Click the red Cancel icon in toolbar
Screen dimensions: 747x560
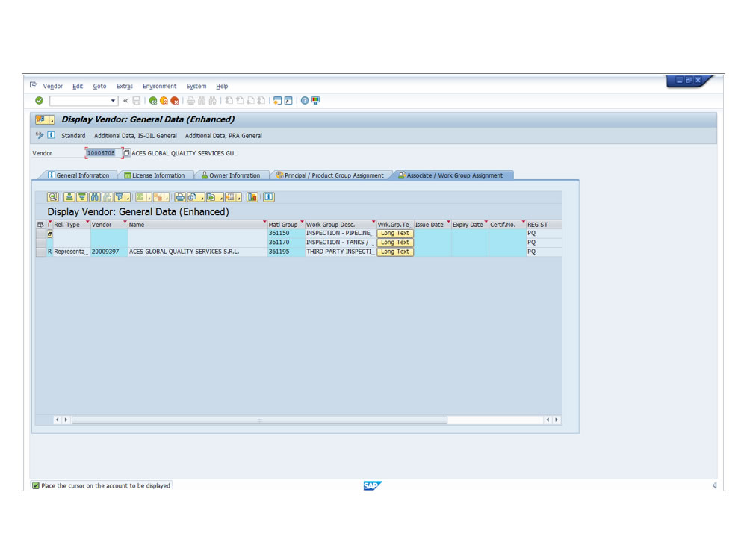pos(175,101)
